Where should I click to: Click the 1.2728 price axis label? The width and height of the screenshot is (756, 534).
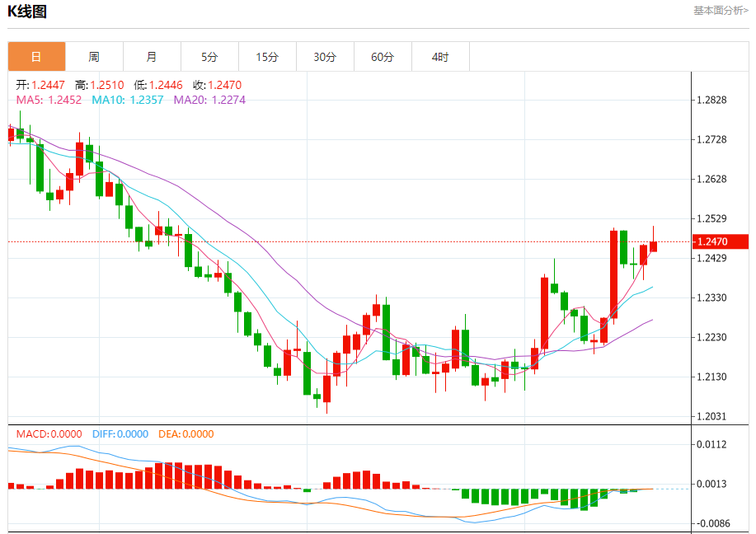(711, 139)
